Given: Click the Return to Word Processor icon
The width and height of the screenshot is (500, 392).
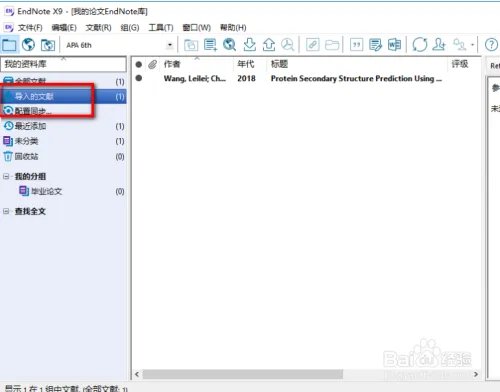Looking at the screenshot, I should click(x=394, y=45).
